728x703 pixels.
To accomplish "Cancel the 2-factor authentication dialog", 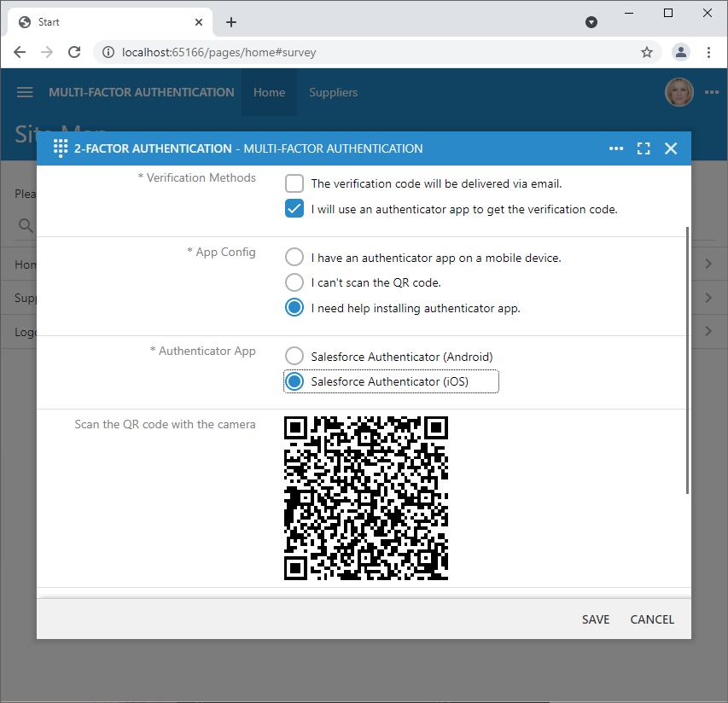I will click(651, 619).
